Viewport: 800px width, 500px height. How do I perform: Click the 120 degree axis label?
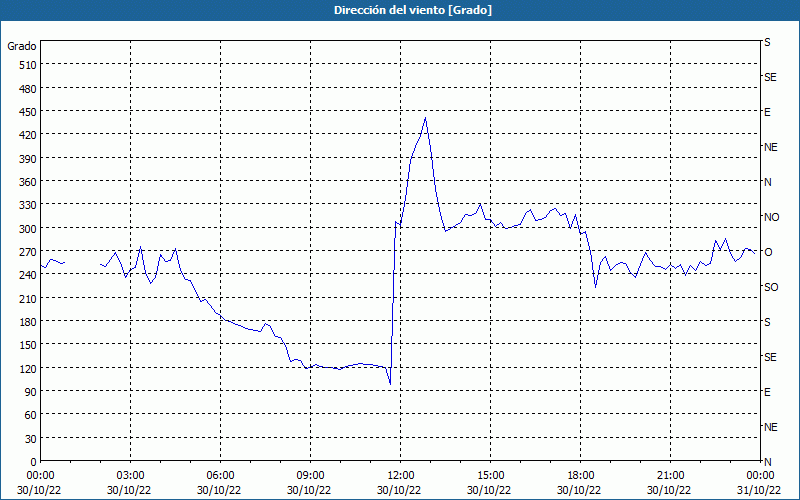(x=28, y=368)
